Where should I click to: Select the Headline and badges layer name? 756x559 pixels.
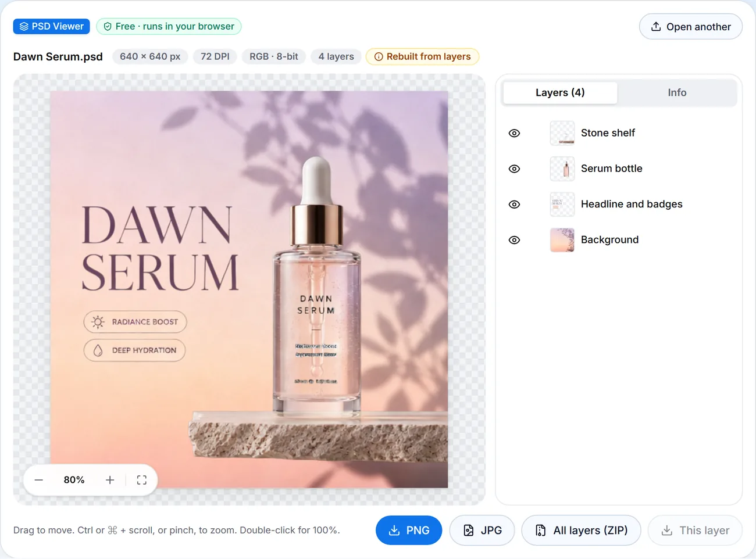632,205
